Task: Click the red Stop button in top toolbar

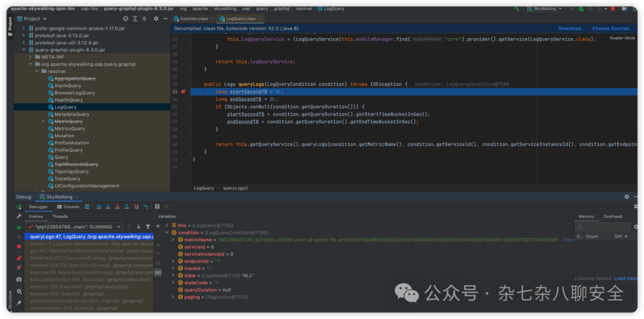Action: click(613, 8)
